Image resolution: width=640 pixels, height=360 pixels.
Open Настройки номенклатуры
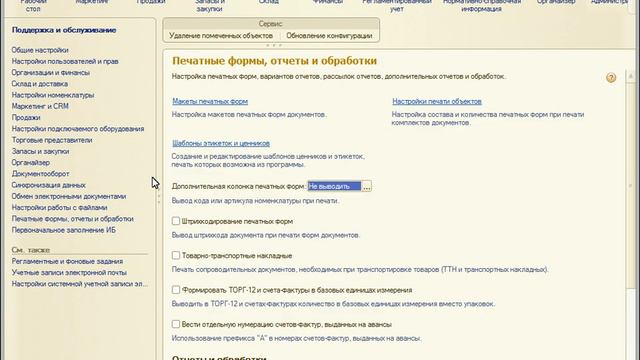tap(53, 95)
